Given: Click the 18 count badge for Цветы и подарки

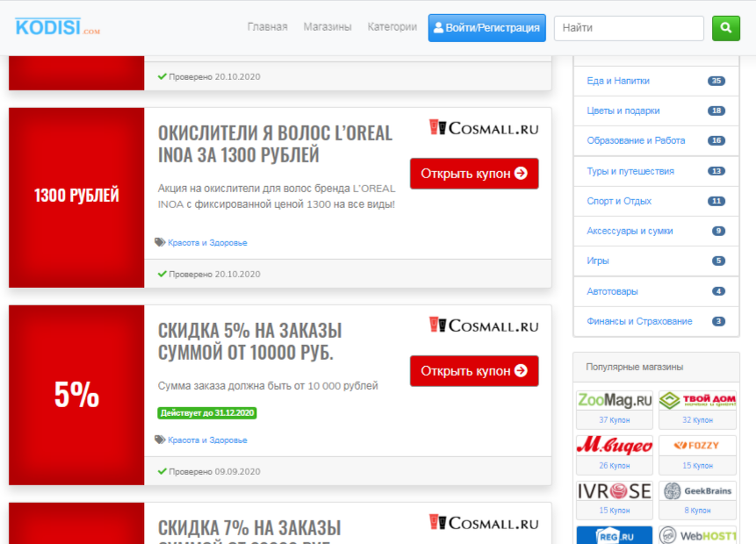Looking at the screenshot, I should click(716, 111).
